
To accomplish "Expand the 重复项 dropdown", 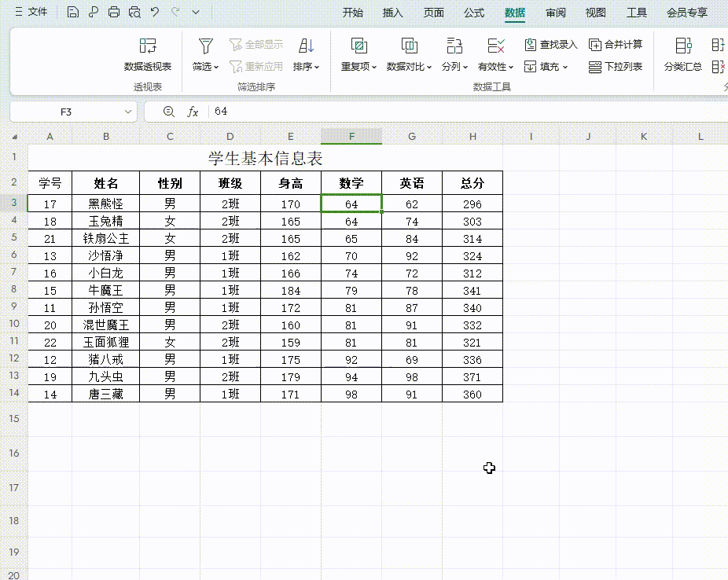I will (x=374, y=68).
